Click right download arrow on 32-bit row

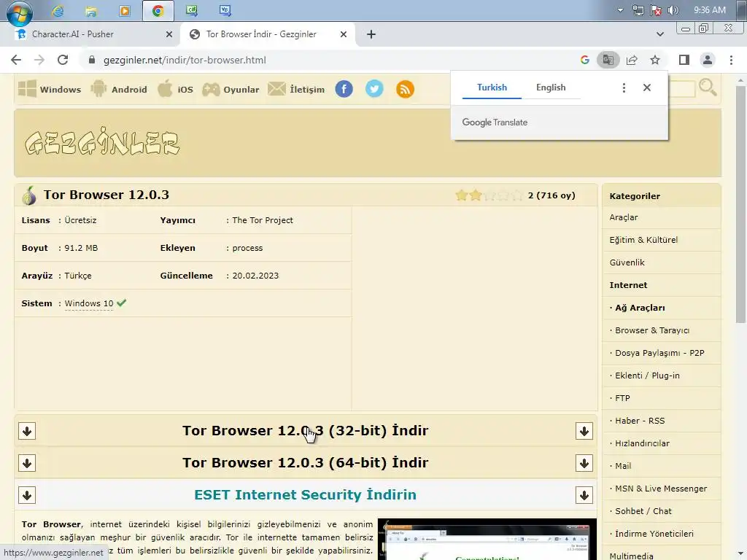[584, 431]
